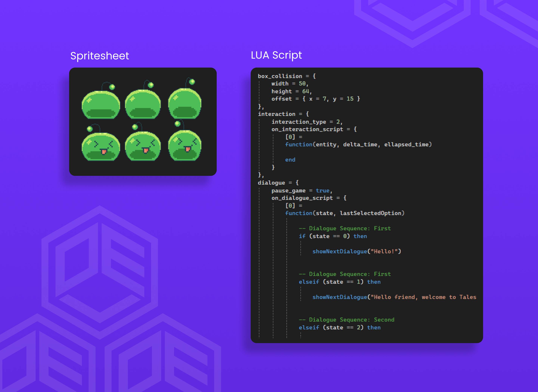The height and width of the screenshot is (392, 538).
Task: Select the top-left slime sprite frame
Action: click(101, 100)
